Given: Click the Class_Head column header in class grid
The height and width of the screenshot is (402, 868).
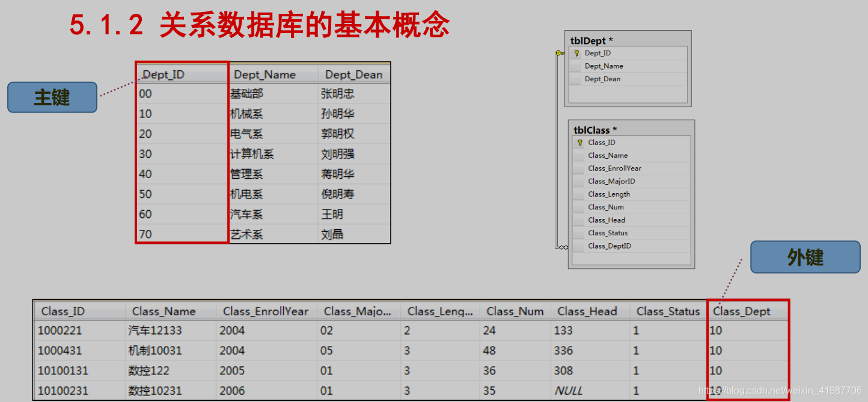Looking at the screenshot, I should click(x=590, y=311).
